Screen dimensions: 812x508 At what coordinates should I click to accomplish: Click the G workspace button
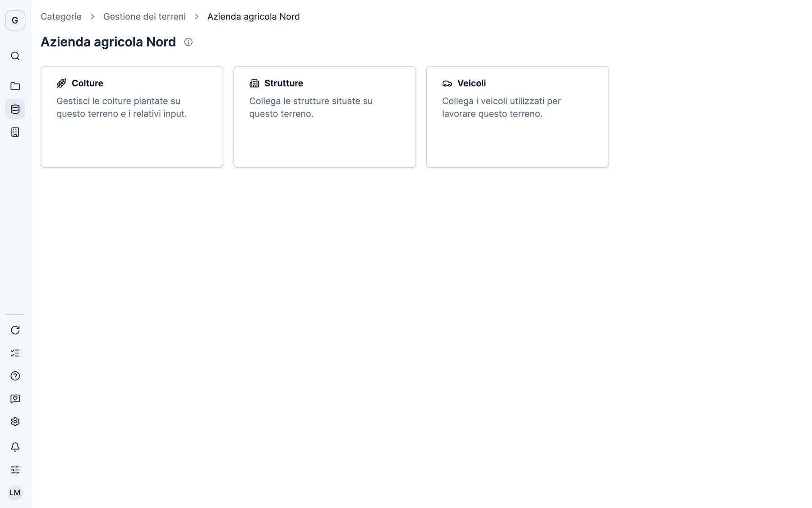15,20
